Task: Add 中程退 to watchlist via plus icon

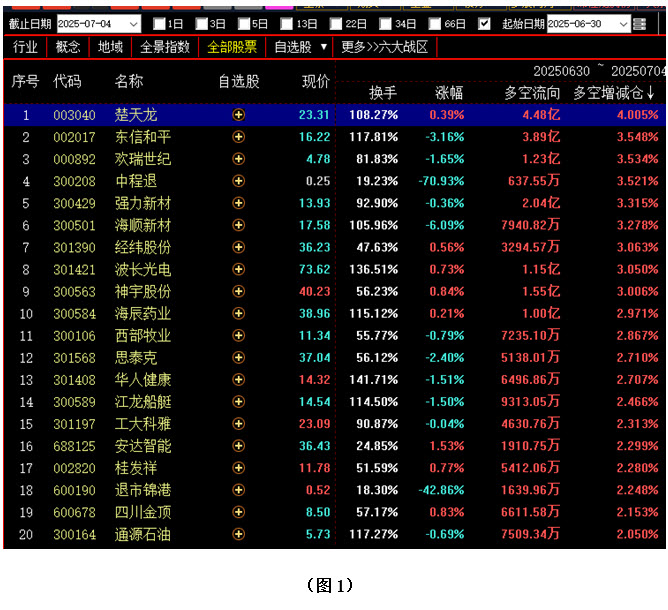Action: pyautogui.click(x=239, y=181)
